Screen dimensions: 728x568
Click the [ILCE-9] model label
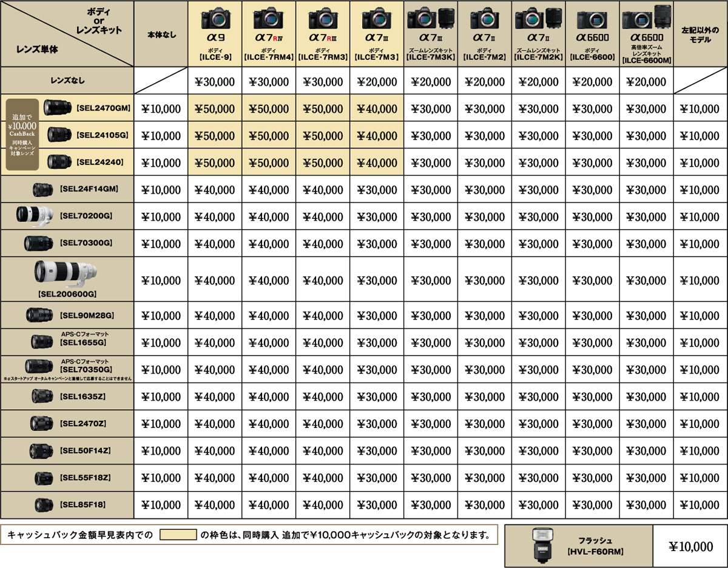[x=215, y=58]
